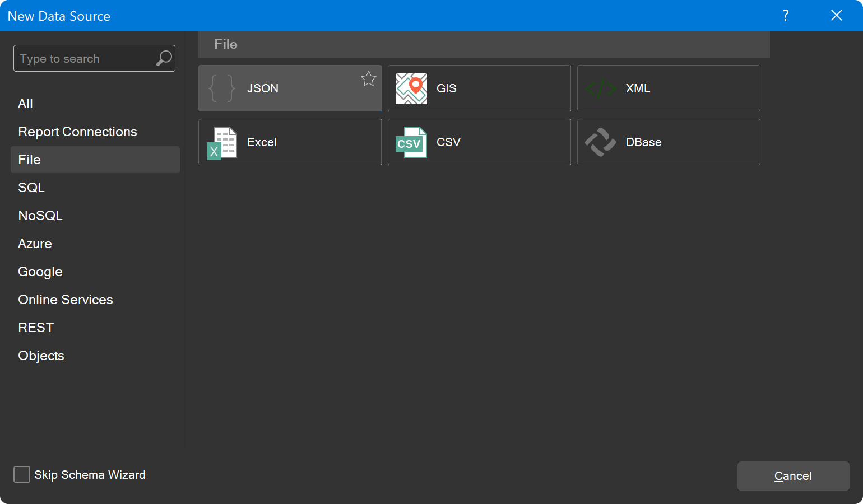Click the JSON curly braces icon

pyautogui.click(x=221, y=88)
